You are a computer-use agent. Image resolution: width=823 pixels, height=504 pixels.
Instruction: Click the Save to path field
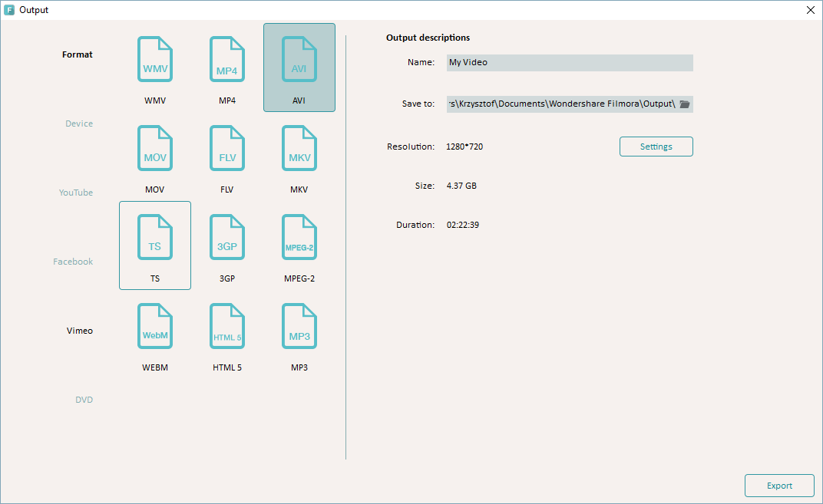(x=560, y=104)
